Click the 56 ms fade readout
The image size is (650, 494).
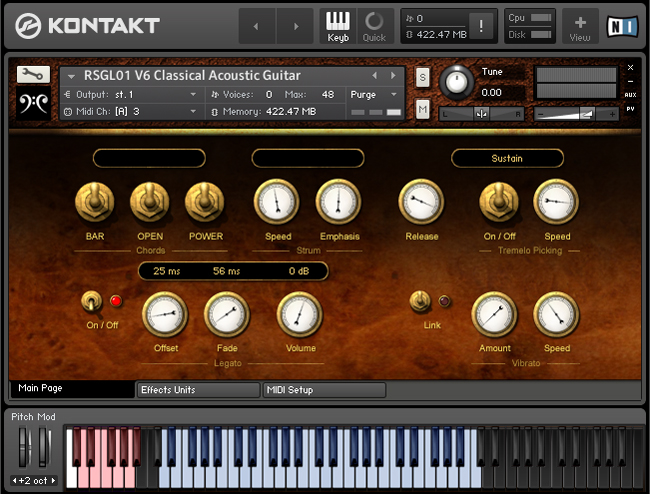(x=226, y=271)
